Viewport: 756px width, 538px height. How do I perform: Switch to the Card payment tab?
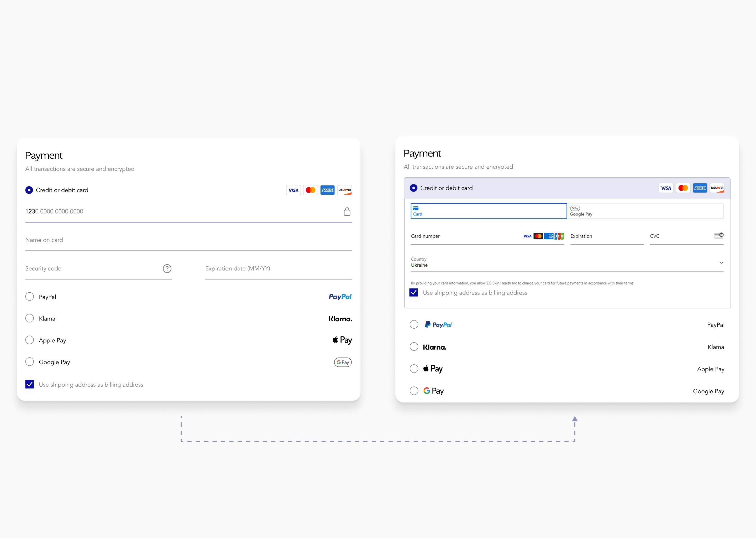pos(488,211)
